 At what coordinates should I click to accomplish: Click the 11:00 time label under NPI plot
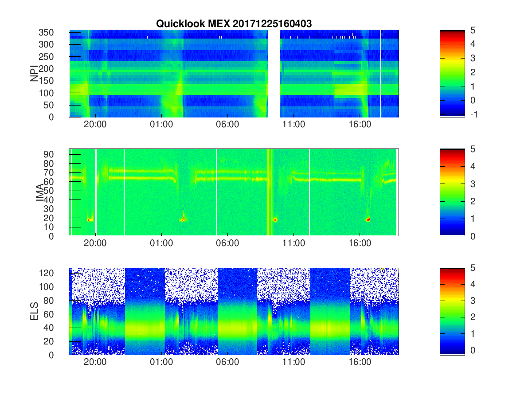click(293, 125)
